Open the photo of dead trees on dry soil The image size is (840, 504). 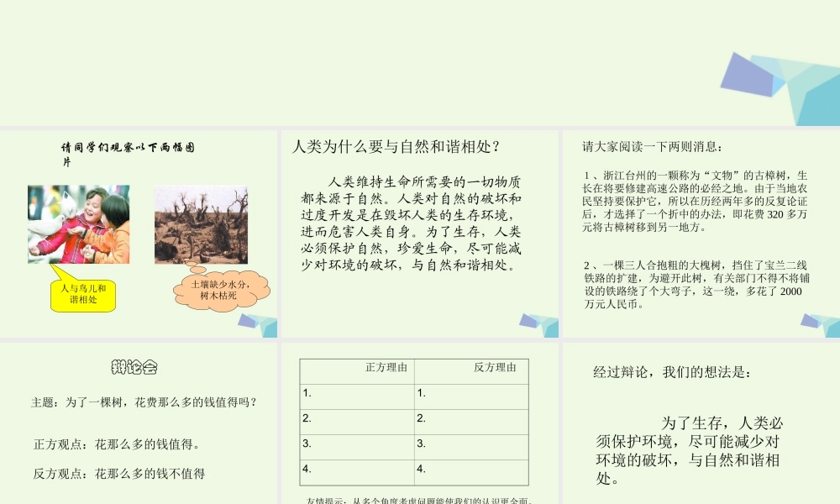(202, 225)
